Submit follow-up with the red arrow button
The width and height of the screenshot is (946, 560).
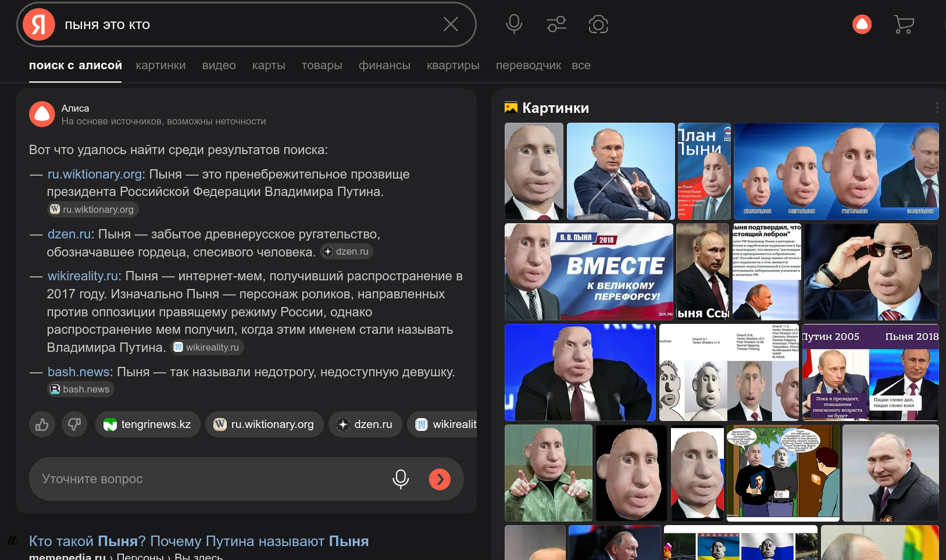440,479
